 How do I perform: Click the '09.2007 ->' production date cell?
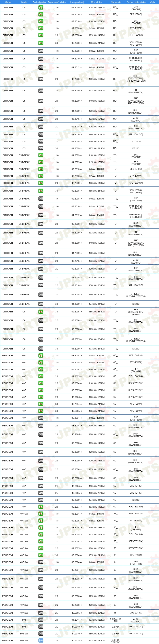tap(77, 507)
